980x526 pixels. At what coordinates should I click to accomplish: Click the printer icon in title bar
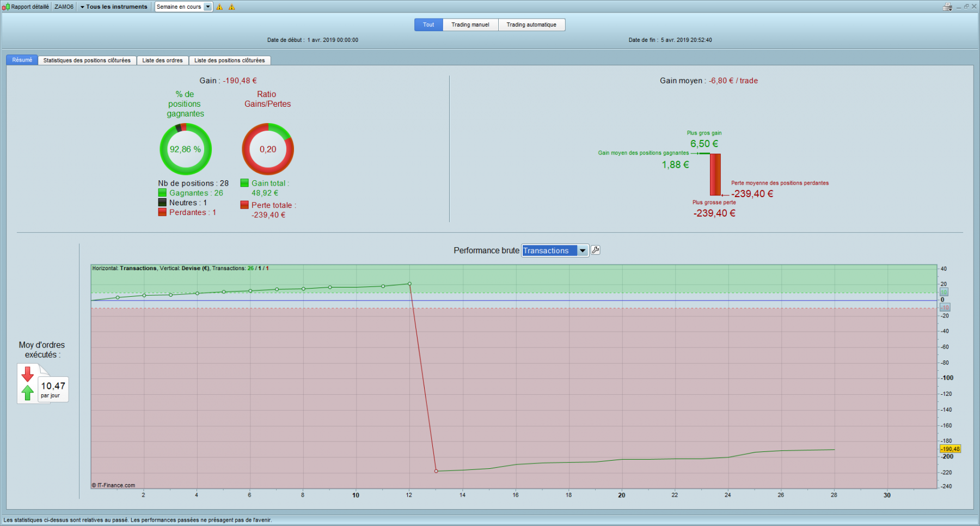(947, 7)
